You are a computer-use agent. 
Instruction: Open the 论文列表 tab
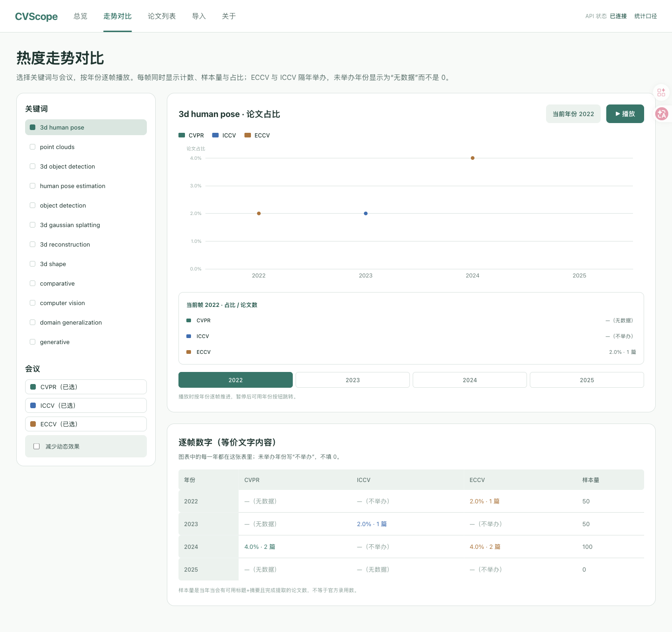pyautogui.click(x=162, y=16)
